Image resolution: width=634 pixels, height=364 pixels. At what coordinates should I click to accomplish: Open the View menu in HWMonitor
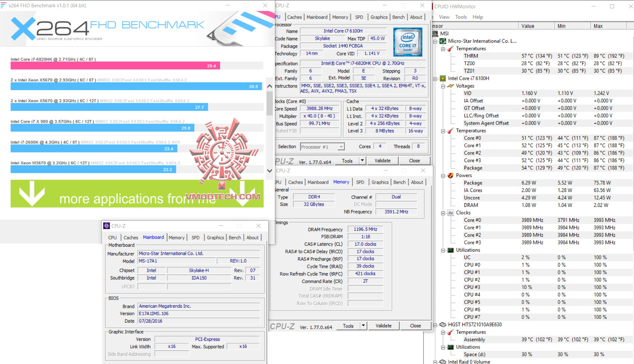tap(444, 17)
